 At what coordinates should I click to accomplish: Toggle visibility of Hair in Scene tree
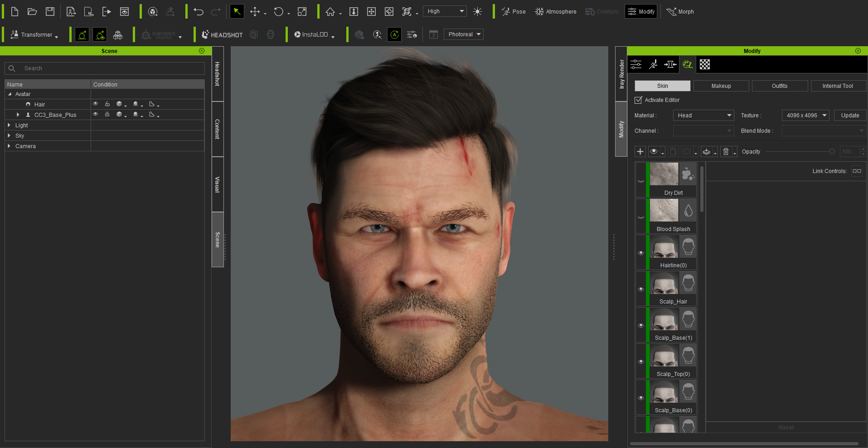[x=96, y=104]
